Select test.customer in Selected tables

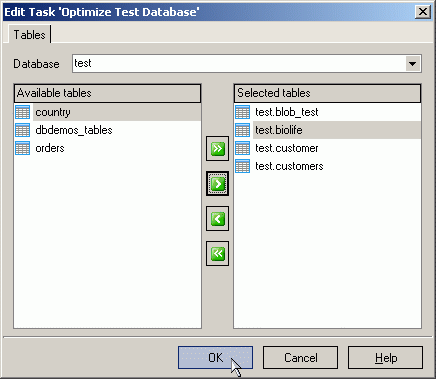point(327,148)
